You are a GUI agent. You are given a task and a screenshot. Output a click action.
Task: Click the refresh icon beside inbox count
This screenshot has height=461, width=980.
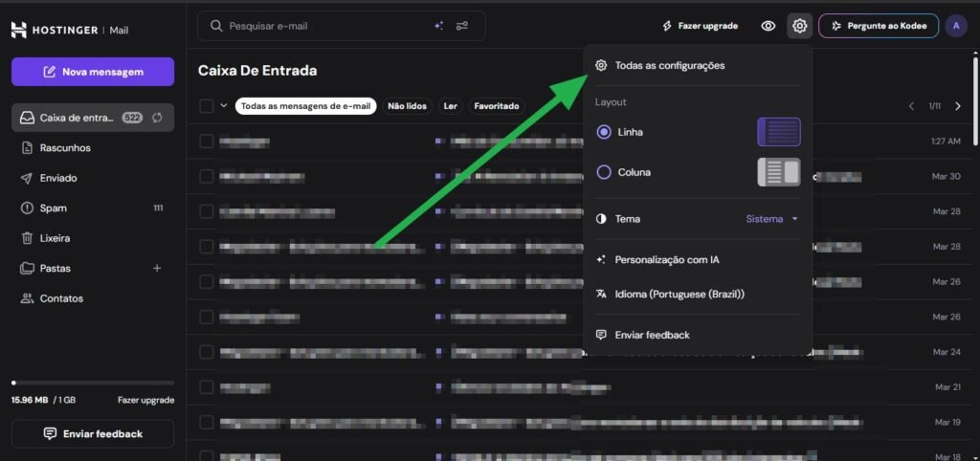coord(158,118)
